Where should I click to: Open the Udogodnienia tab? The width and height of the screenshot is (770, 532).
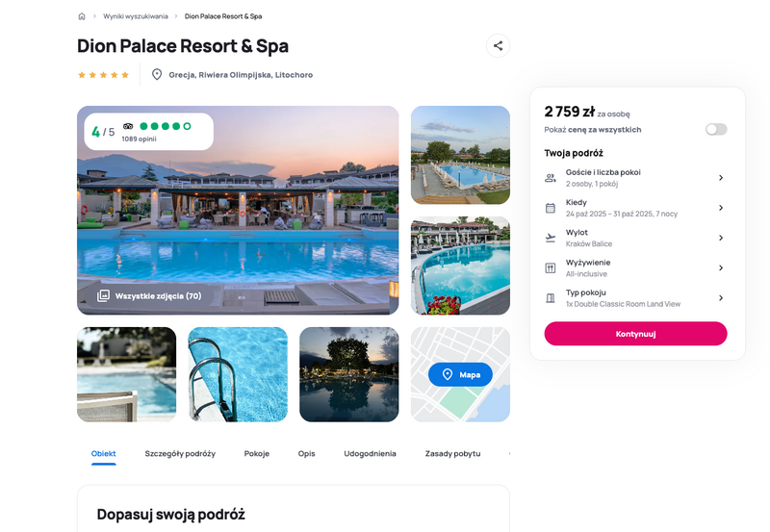[370, 453]
